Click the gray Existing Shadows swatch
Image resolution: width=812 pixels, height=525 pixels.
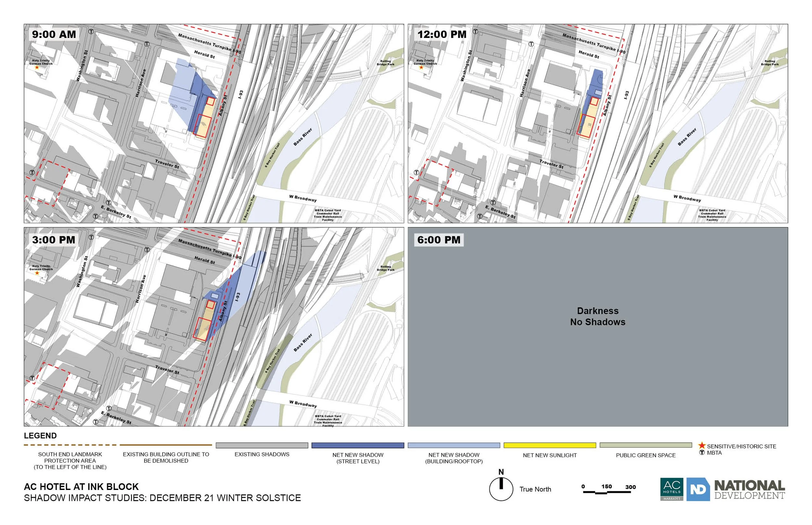click(262, 445)
